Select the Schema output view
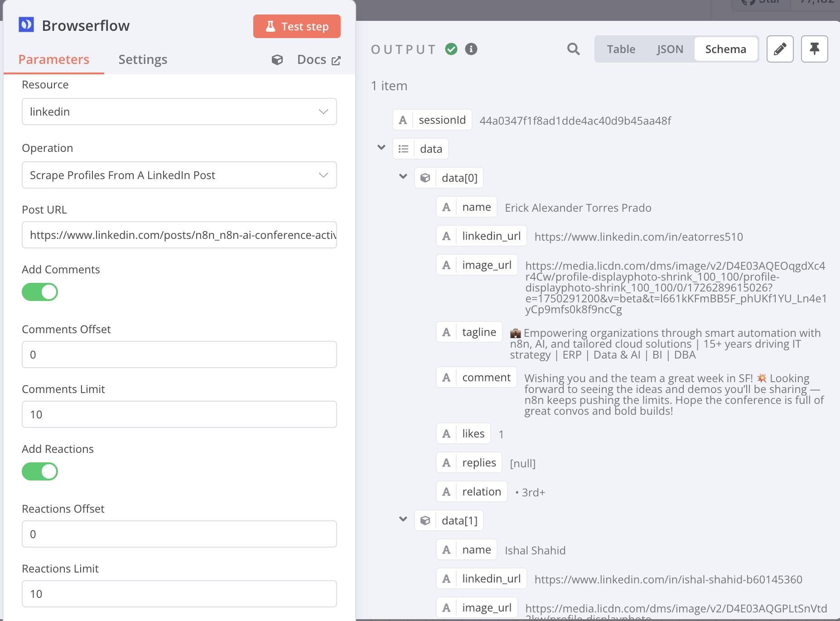This screenshot has width=840, height=621. (x=726, y=49)
